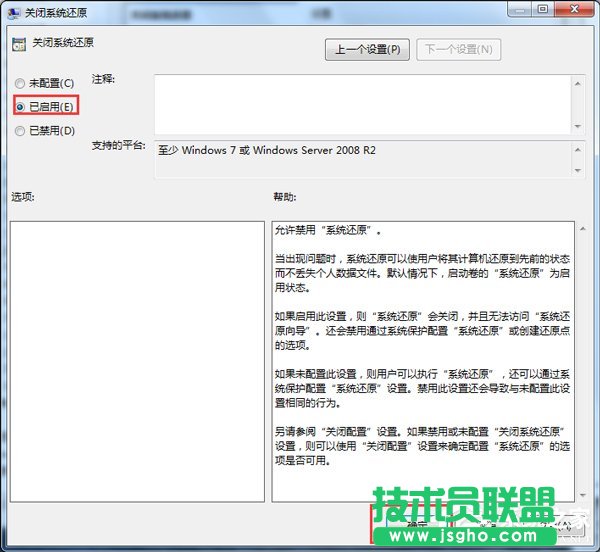Click the supported platform text 至少 Windows 7
The width and height of the screenshot is (600, 552).
click(x=267, y=150)
